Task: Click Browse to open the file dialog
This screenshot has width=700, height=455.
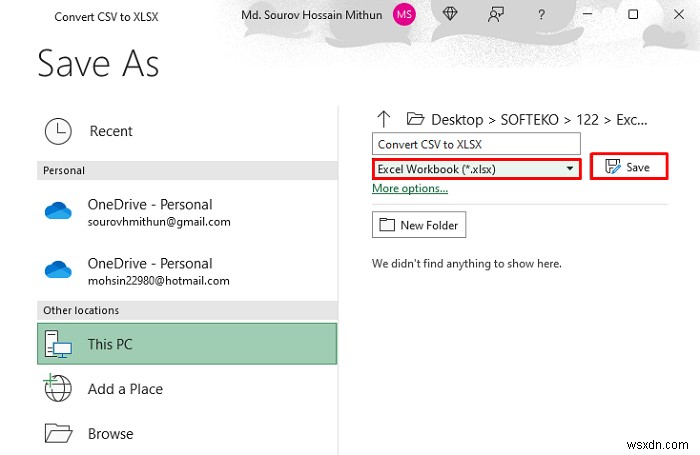Action: point(187,433)
